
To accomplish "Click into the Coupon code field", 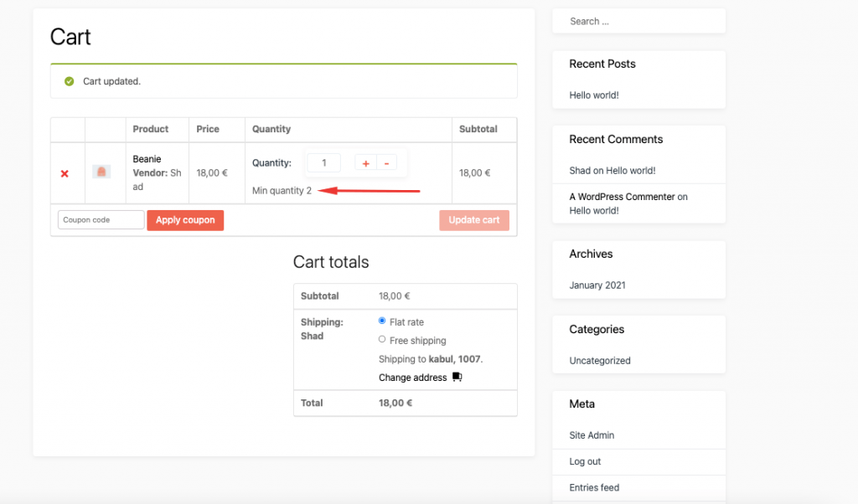I will 101,219.
